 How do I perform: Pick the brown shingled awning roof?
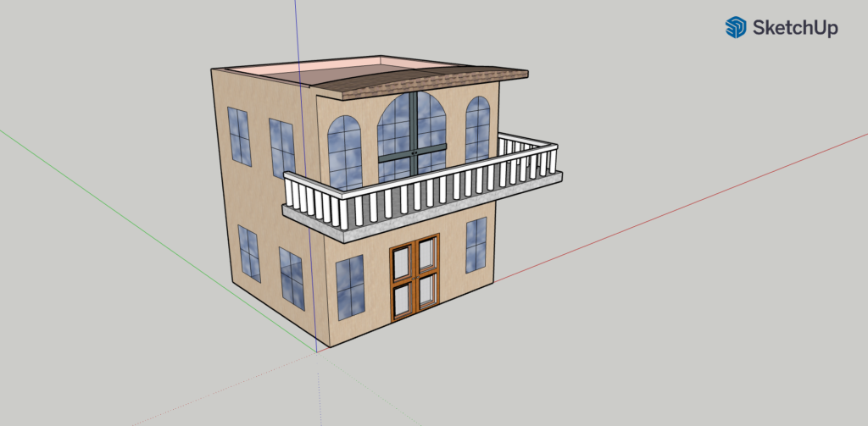click(x=420, y=81)
